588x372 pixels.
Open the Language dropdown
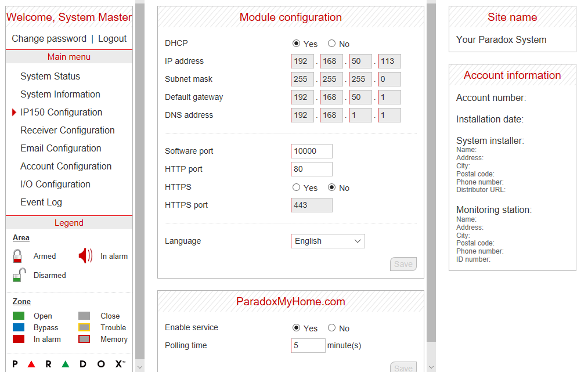[x=328, y=241]
